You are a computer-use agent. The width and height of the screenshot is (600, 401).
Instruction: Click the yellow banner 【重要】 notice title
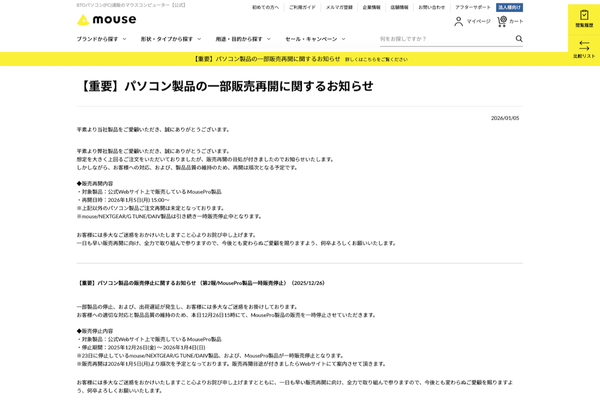(266, 59)
